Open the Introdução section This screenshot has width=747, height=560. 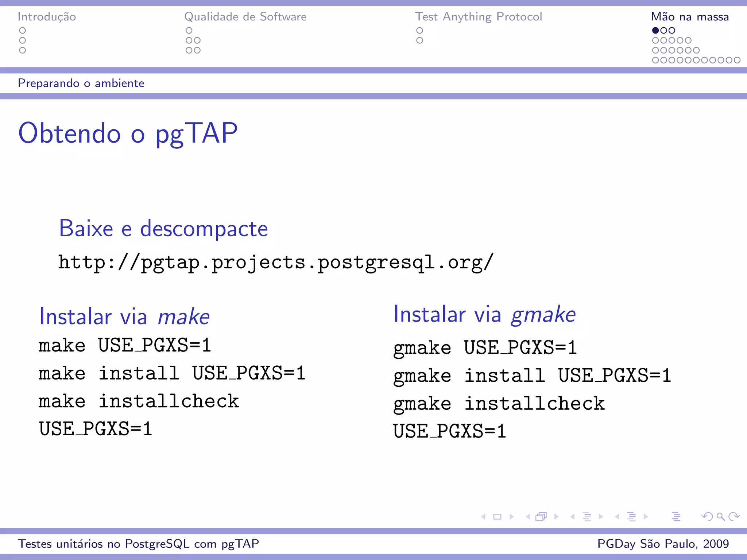pyautogui.click(x=47, y=17)
